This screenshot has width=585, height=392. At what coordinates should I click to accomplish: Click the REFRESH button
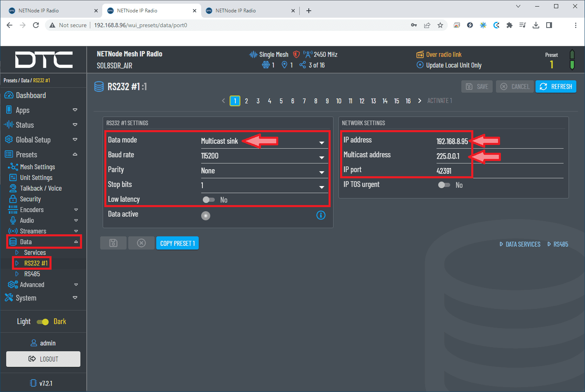pos(556,86)
